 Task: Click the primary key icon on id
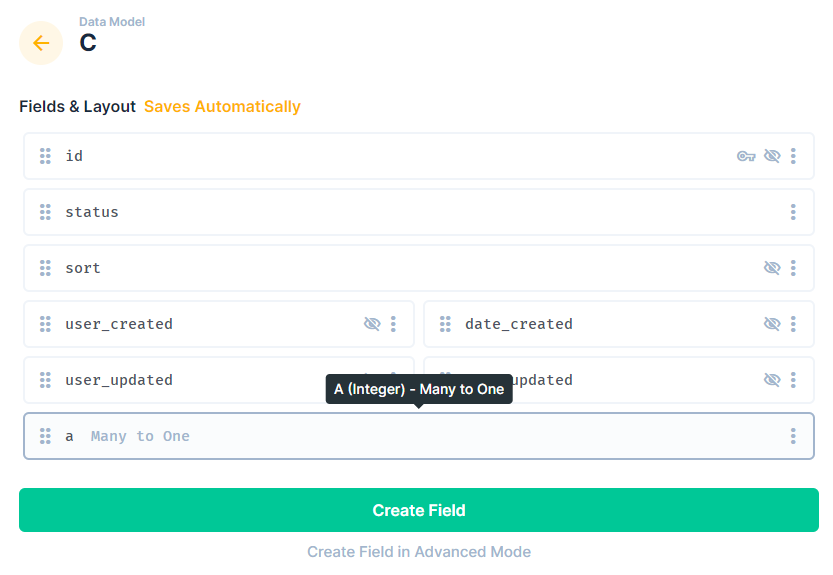coord(746,156)
